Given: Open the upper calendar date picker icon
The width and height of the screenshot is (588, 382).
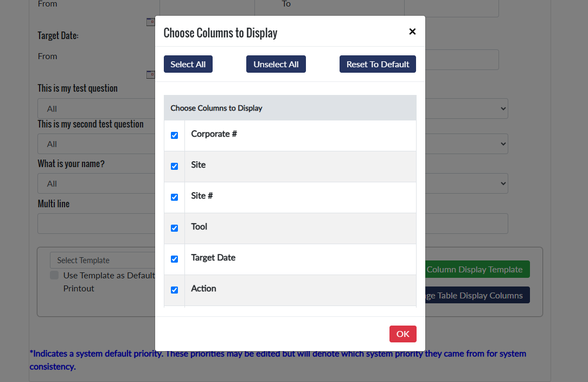Looking at the screenshot, I should click(x=150, y=22).
